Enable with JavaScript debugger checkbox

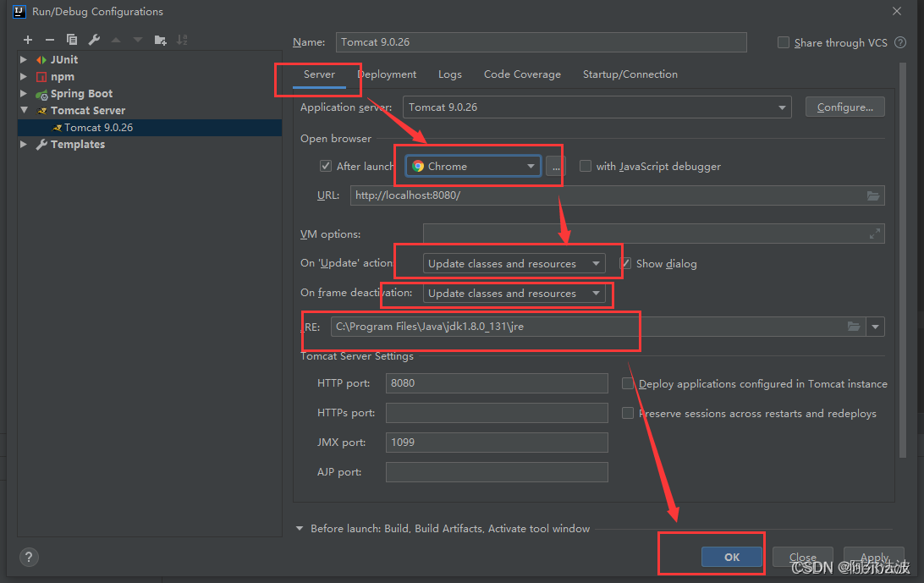tap(586, 166)
